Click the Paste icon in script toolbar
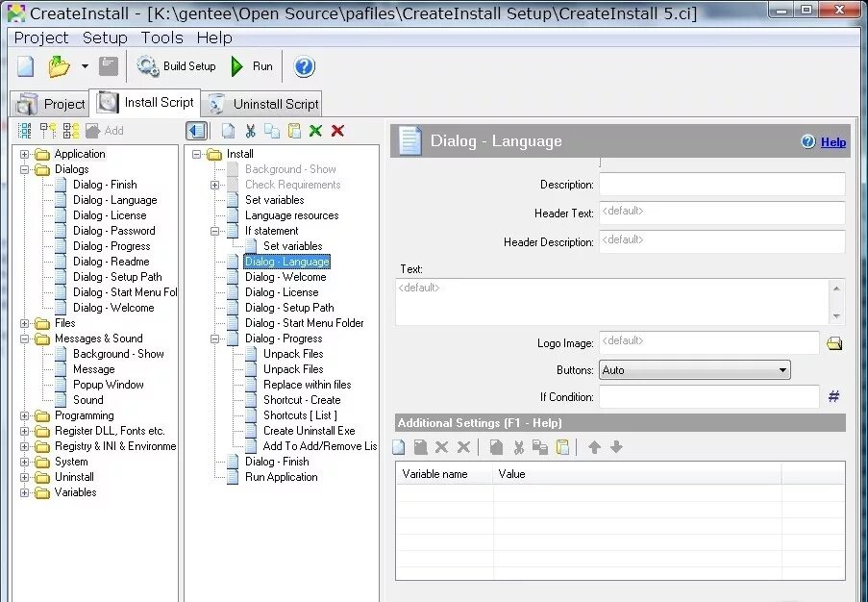868x602 pixels. coord(294,131)
